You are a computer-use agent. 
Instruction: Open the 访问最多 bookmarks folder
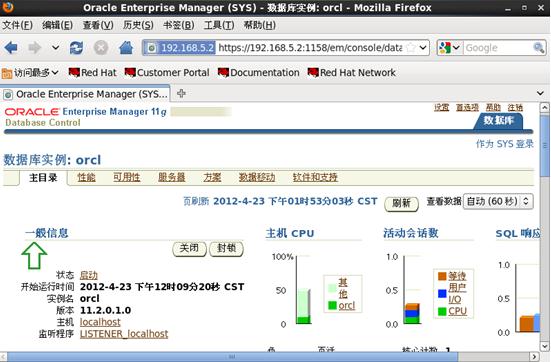[x=30, y=73]
